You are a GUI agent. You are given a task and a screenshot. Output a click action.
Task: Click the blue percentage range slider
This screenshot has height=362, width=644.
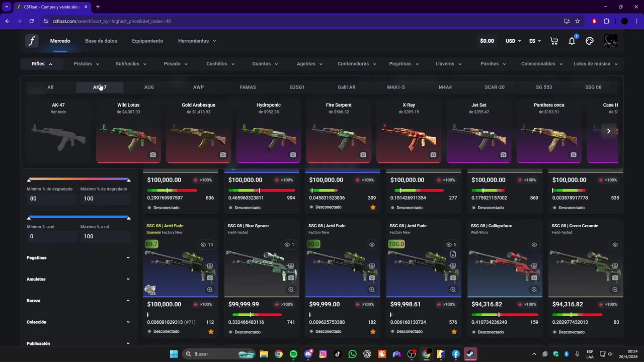tap(78, 217)
